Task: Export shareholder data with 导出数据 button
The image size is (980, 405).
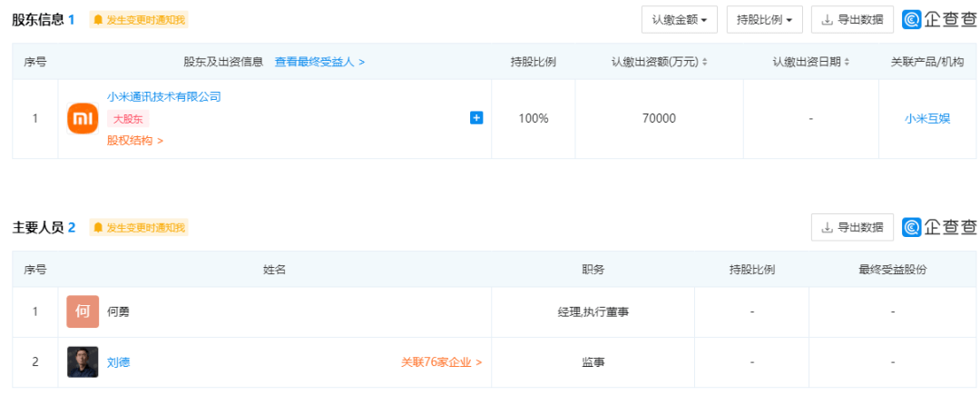Action: click(x=852, y=19)
